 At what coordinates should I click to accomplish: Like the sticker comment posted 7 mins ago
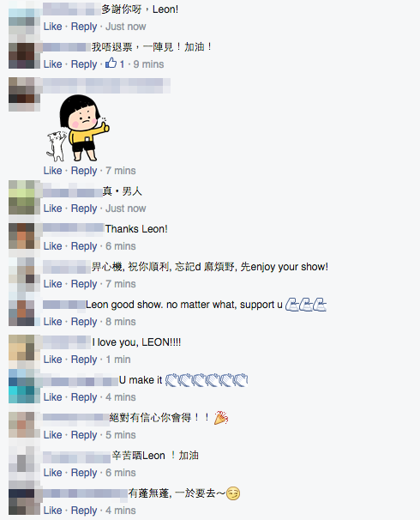point(52,171)
